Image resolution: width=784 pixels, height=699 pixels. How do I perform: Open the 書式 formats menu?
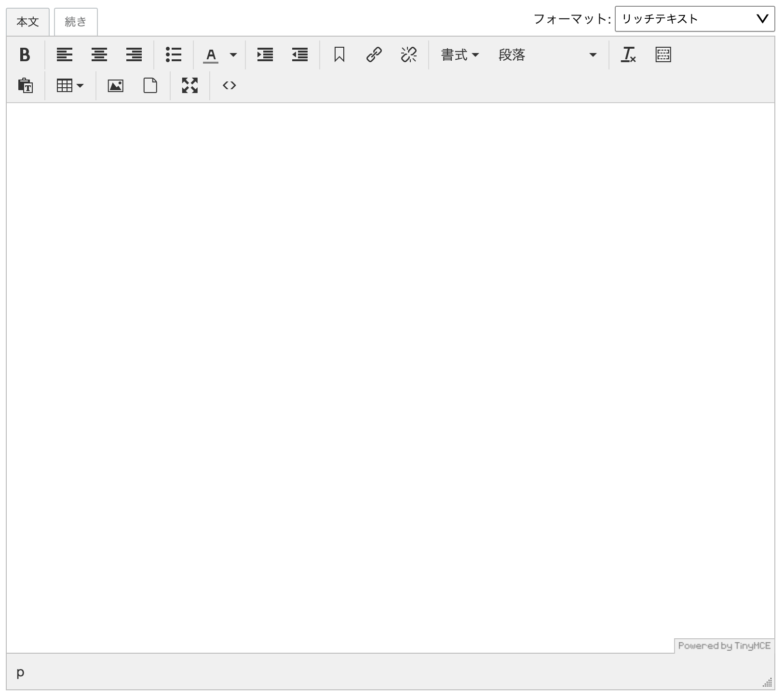[460, 55]
